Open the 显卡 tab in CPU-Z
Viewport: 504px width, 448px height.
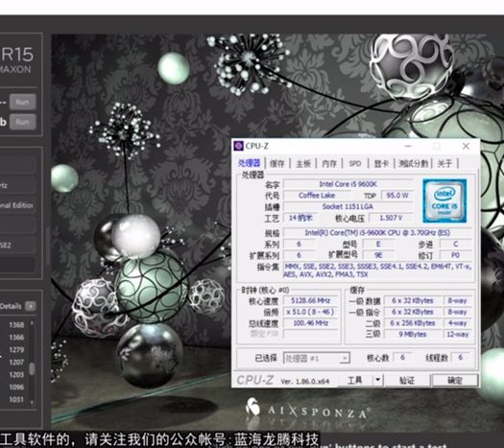coord(381,163)
